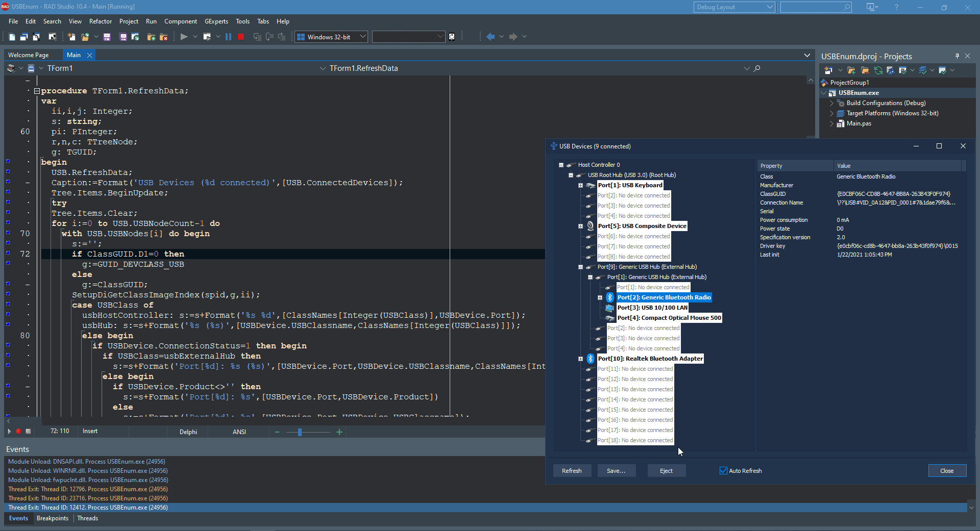This screenshot has height=531, width=980.
Task: Click the Close button in USB Devices
Action: [x=947, y=471]
